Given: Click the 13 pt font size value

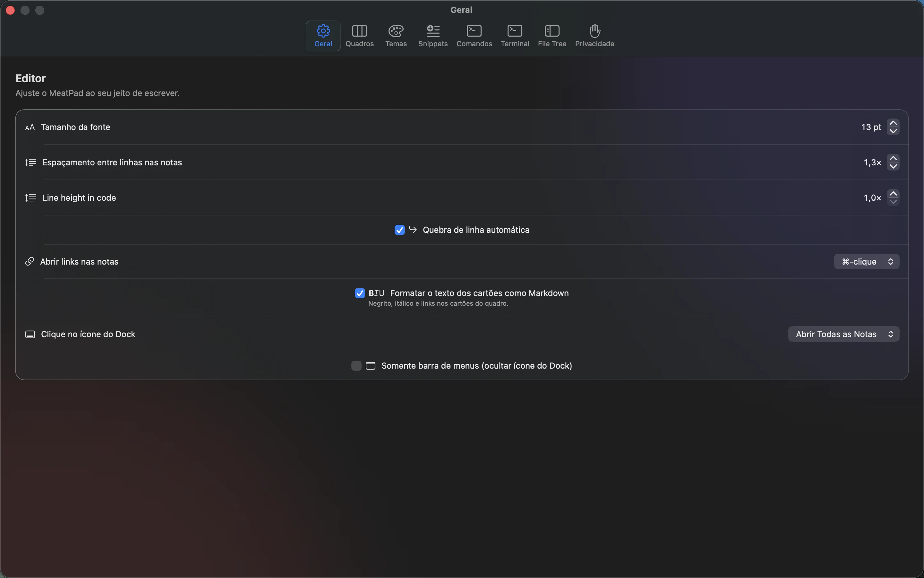Looking at the screenshot, I should 871,127.
